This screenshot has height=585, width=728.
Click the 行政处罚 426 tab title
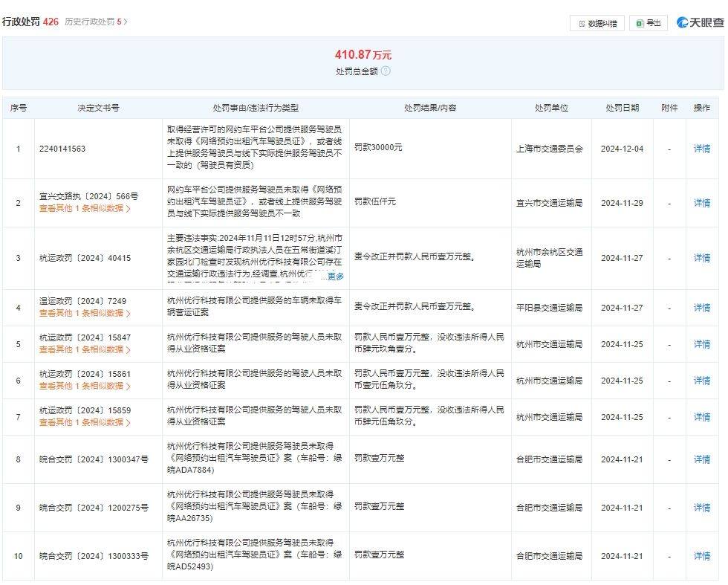click(30, 22)
